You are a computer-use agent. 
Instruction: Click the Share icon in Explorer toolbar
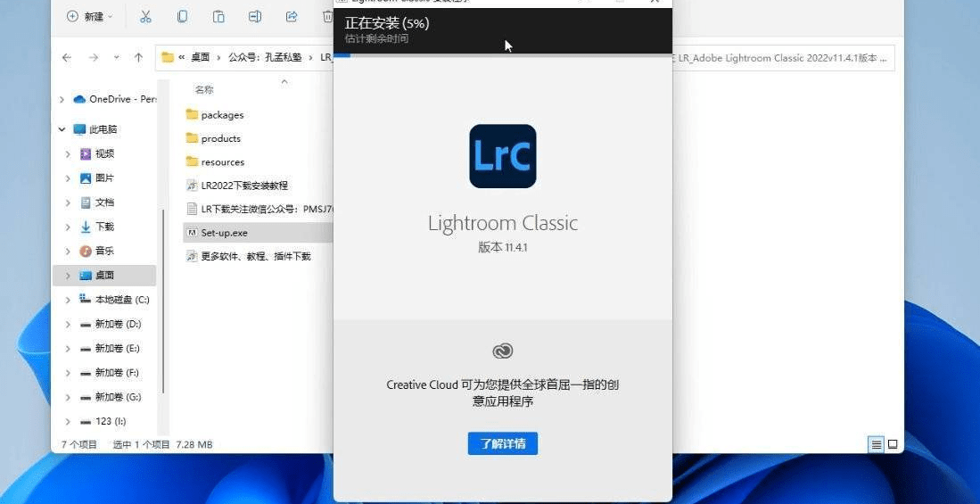tap(292, 17)
